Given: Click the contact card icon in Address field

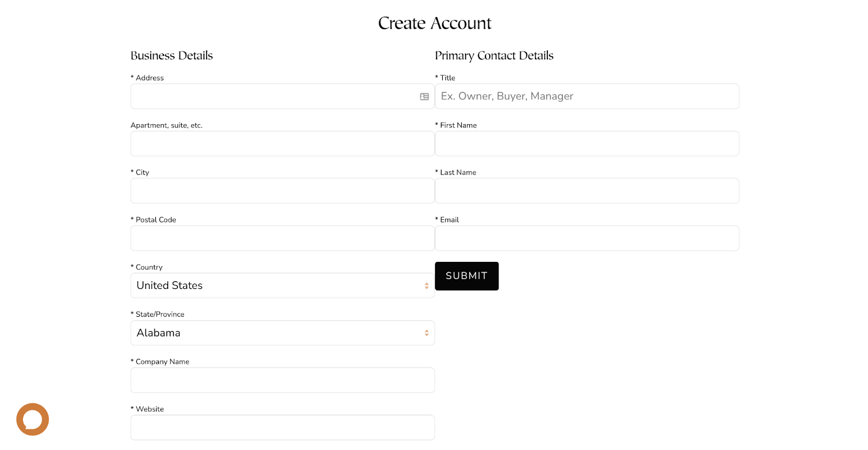Looking at the screenshot, I should [x=424, y=97].
